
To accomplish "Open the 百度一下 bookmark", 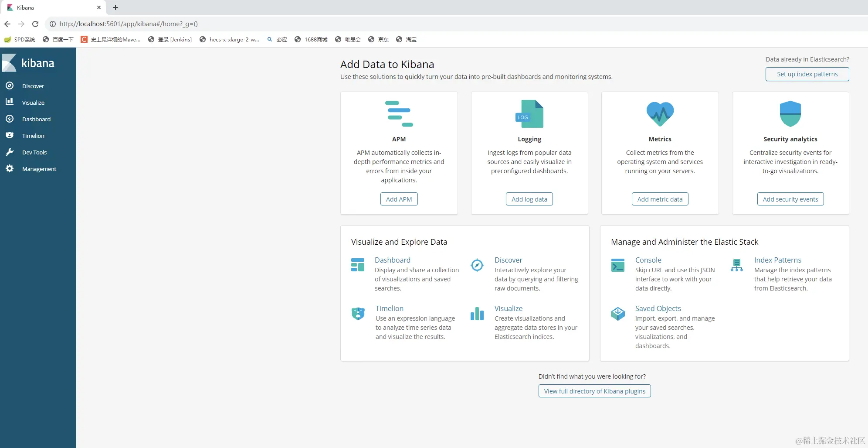I will click(x=58, y=39).
